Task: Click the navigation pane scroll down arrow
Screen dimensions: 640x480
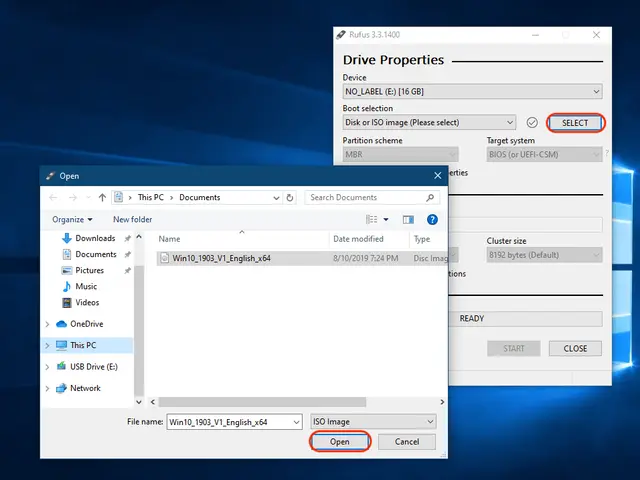Action: pyautogui.click(x=139, y=402)
